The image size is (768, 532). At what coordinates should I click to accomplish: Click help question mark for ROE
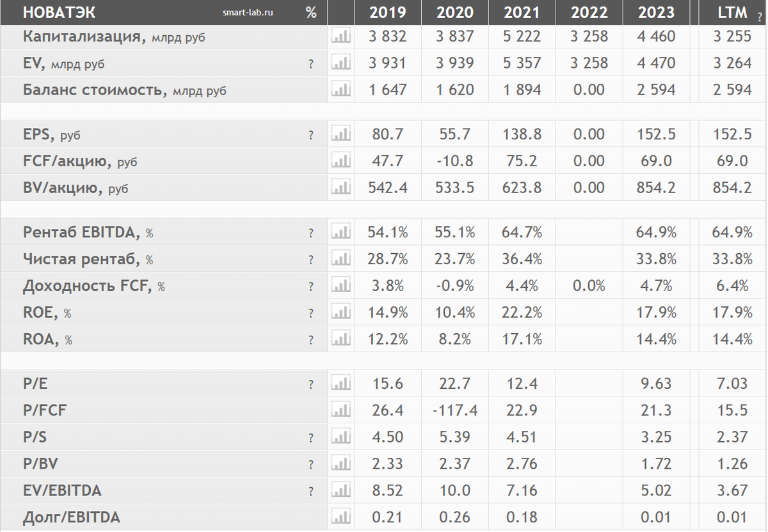tap(311, 314)
